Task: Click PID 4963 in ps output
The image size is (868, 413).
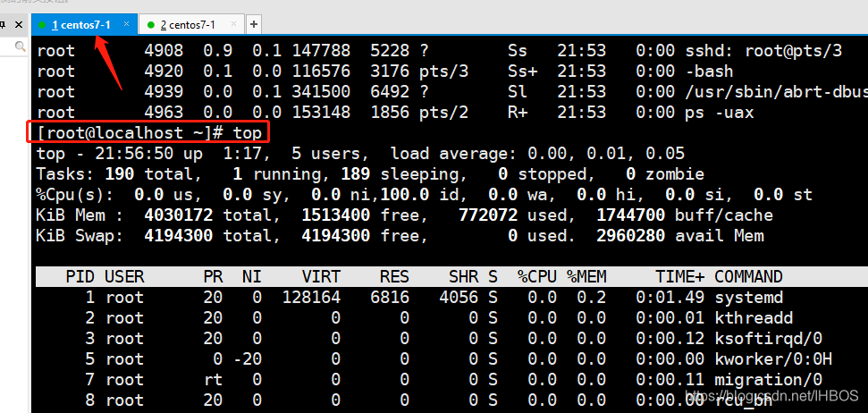Action: point(164,113)
